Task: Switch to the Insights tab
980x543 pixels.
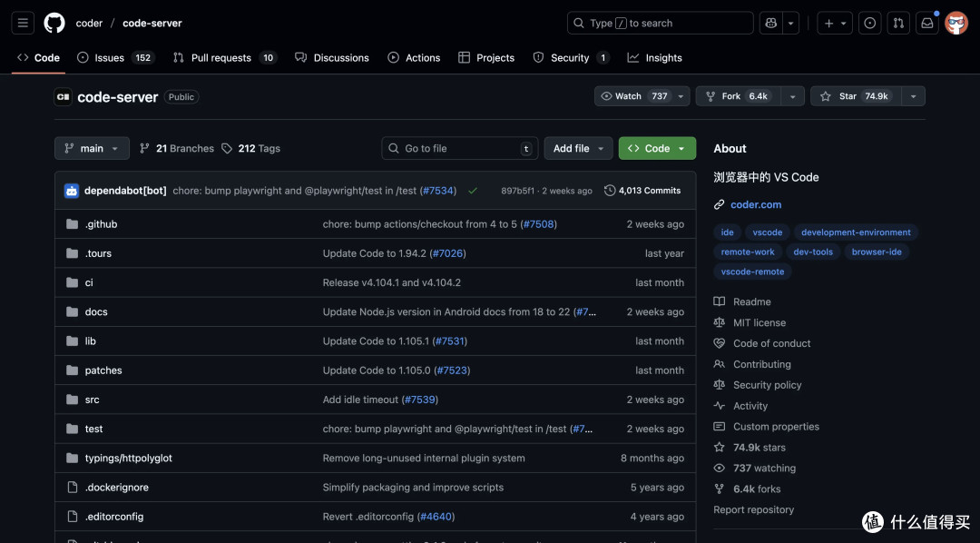Action: [655, 57]
